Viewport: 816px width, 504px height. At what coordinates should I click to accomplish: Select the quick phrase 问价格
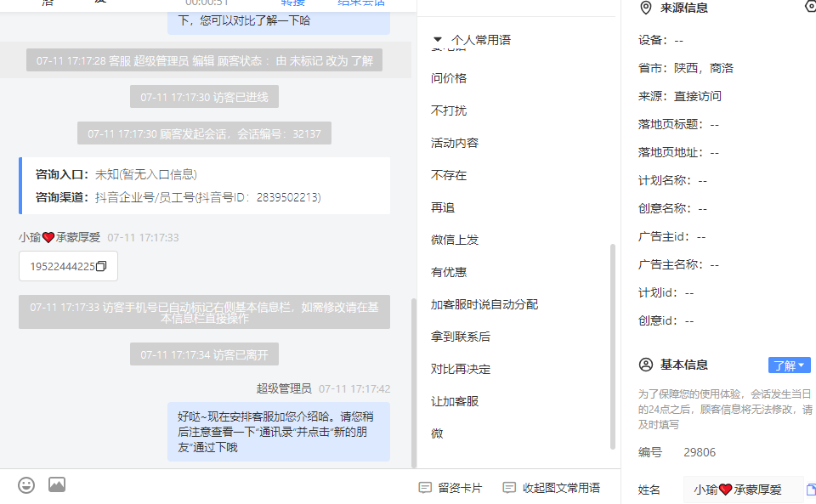pyautogui.click(x=449, y=78)
